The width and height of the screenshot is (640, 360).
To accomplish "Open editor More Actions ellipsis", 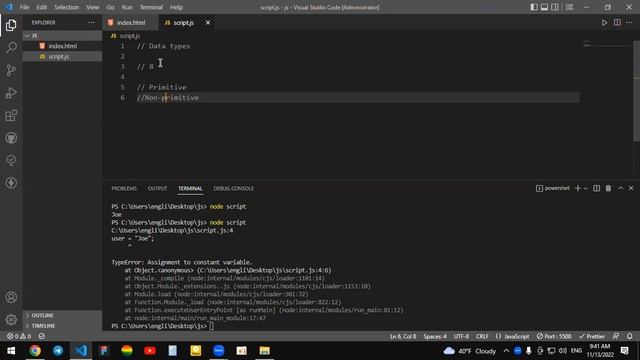I will (x=629, y=23).
